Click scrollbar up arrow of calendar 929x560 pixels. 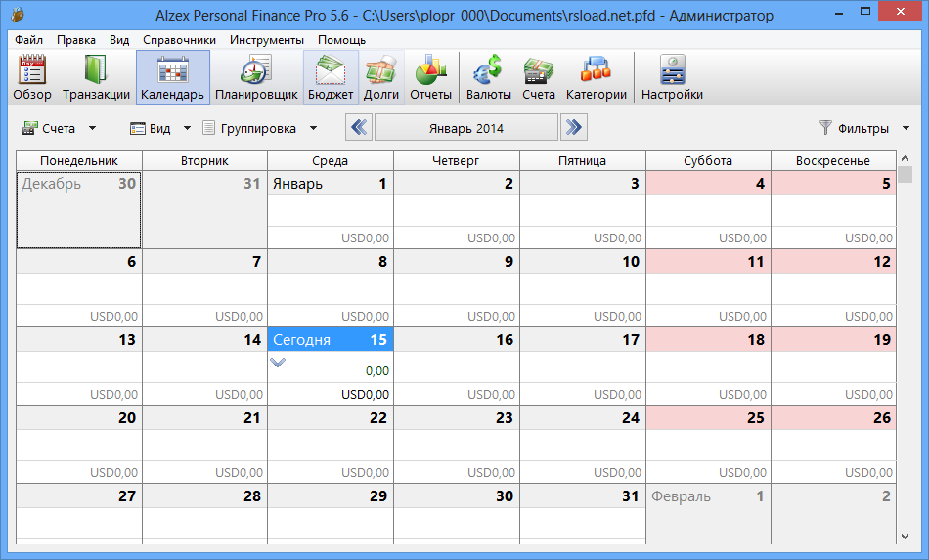coord(905,158)
